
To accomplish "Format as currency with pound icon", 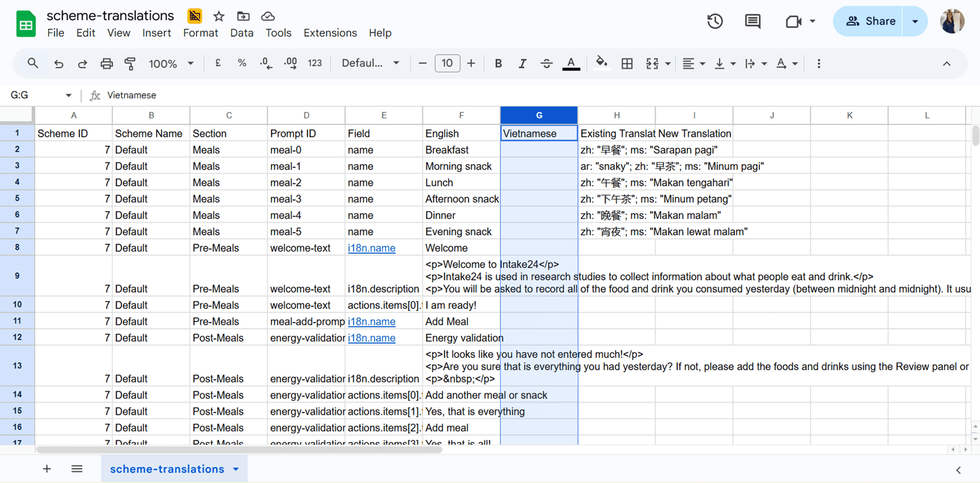I will point(218,63).
